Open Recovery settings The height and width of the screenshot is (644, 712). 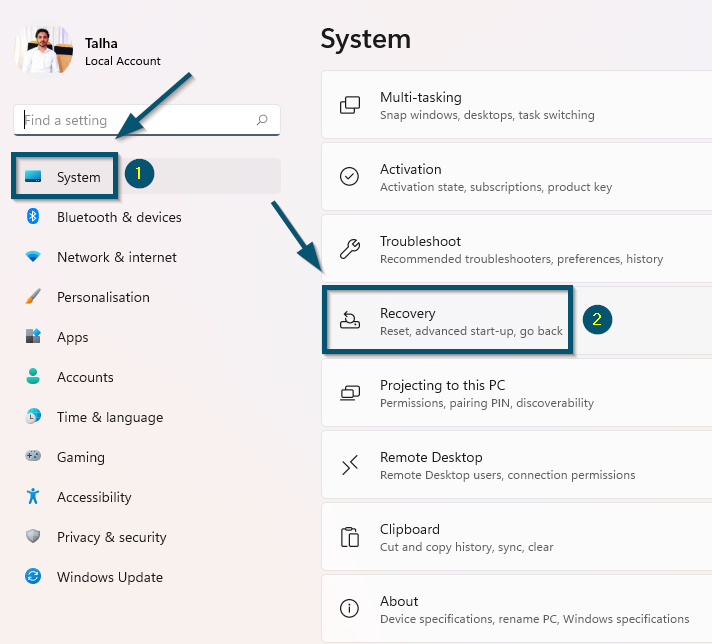tap(517, 321)
